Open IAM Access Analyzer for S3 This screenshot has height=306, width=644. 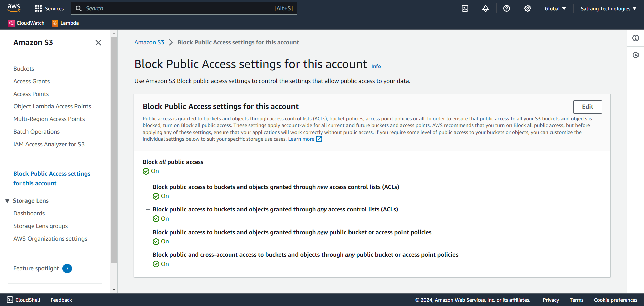(x=49, y=144)
